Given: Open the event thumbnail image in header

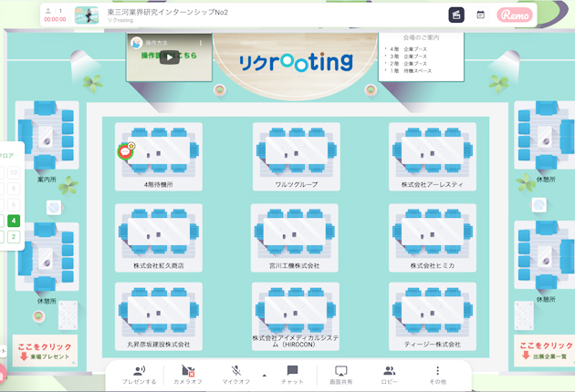Looking at the screenshot, I should point(87,15).
